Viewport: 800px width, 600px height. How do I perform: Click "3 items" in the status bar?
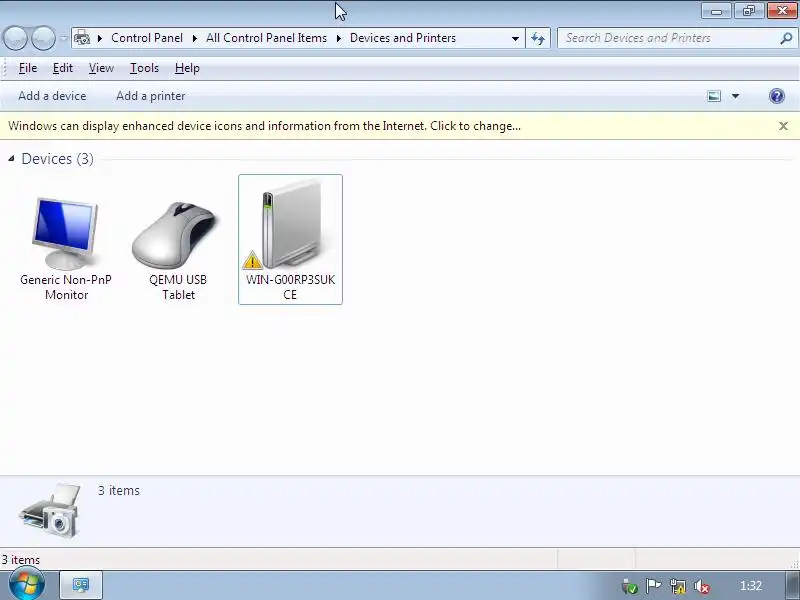20,560
